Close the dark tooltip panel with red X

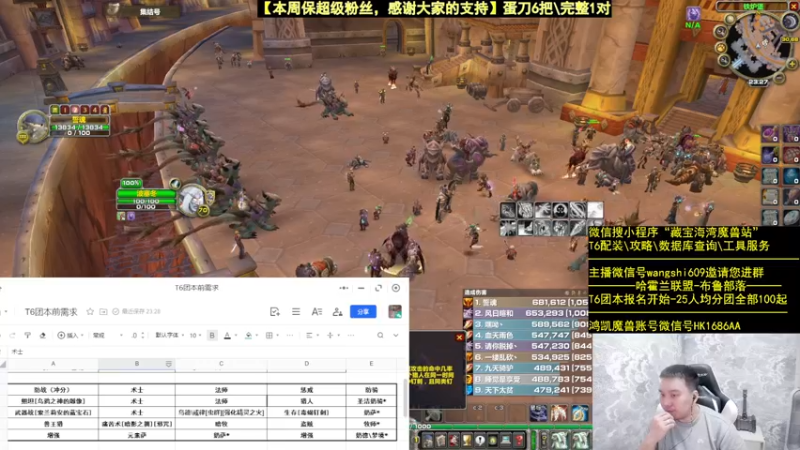[x=459, y=337]
